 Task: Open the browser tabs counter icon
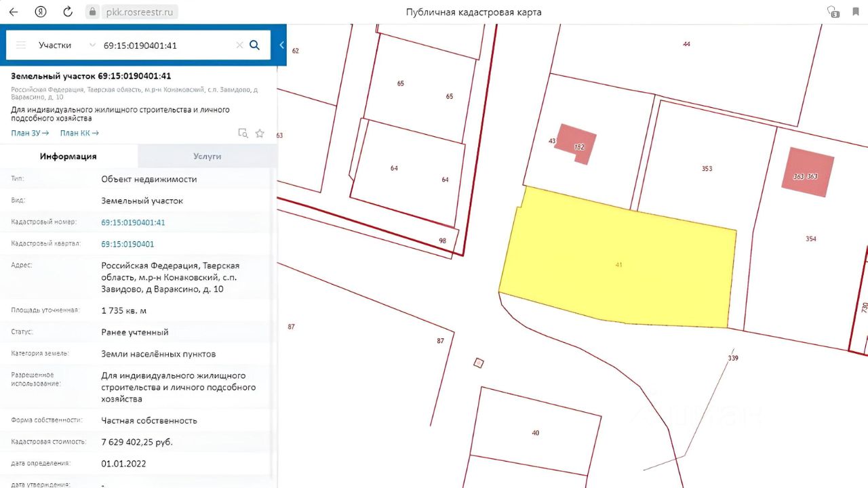(x=833, y=12)
